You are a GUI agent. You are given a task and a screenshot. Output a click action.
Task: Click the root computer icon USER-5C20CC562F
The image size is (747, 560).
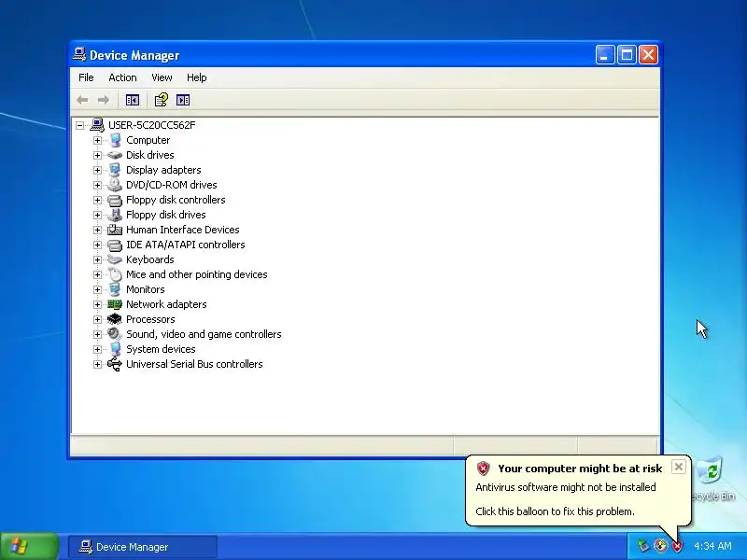(97, 125)
